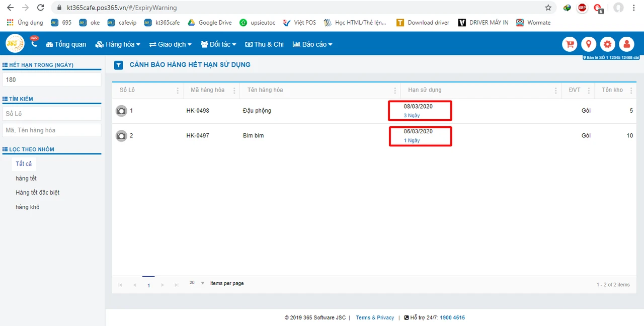644x326 pixels.
Task: Open the DRIVER MÁY IN bookmark
Action: pos(484,23)
